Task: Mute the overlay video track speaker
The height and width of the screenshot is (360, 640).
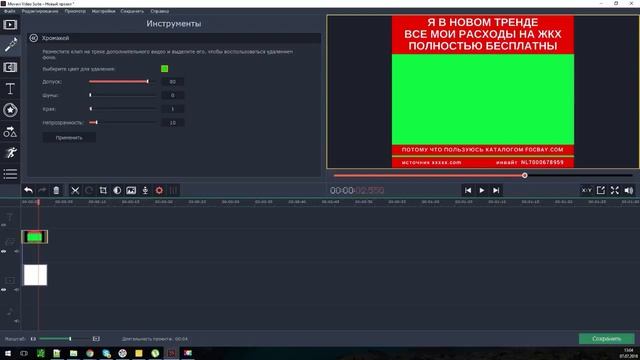Action: tap(16, 251)
